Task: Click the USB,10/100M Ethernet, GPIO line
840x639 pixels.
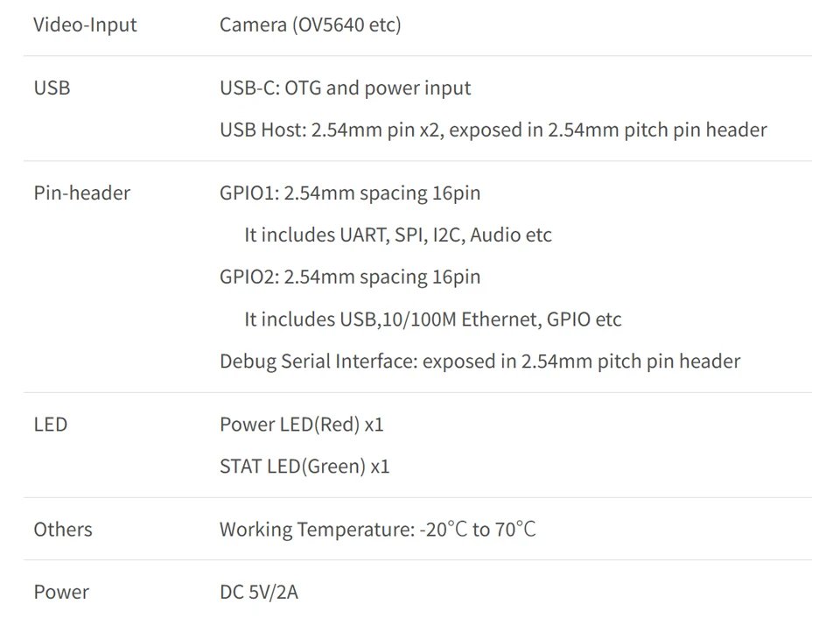Action: (432, 319)
